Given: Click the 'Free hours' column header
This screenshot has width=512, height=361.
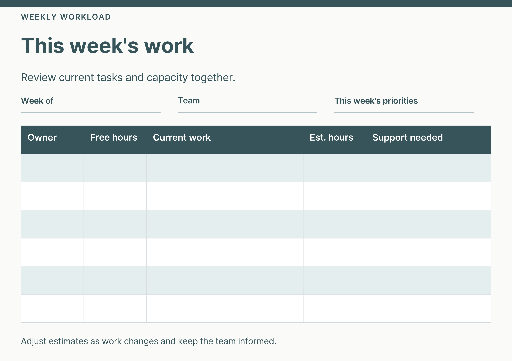Looking at the screenshot, I should 114,138.
